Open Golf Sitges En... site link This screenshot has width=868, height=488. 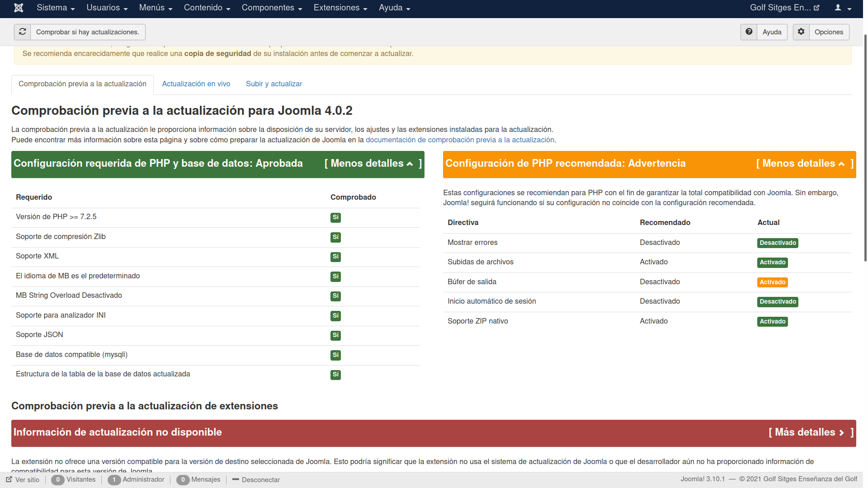[784, 8]
